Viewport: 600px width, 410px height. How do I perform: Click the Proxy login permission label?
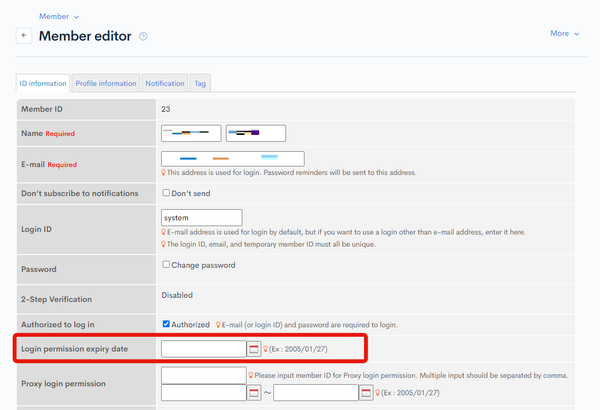pos(63,384)
